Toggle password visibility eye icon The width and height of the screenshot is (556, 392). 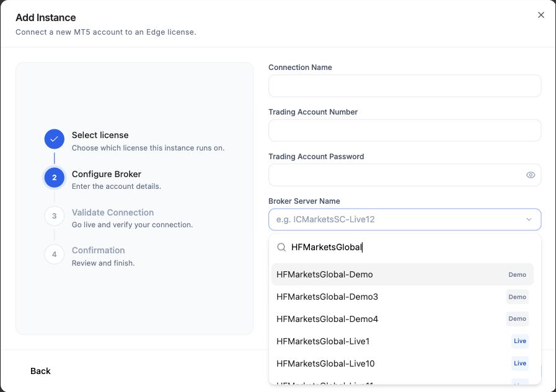531,175
